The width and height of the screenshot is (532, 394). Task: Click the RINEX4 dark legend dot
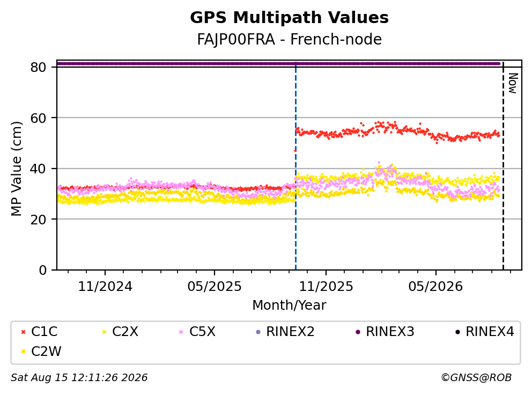[457, 332]
